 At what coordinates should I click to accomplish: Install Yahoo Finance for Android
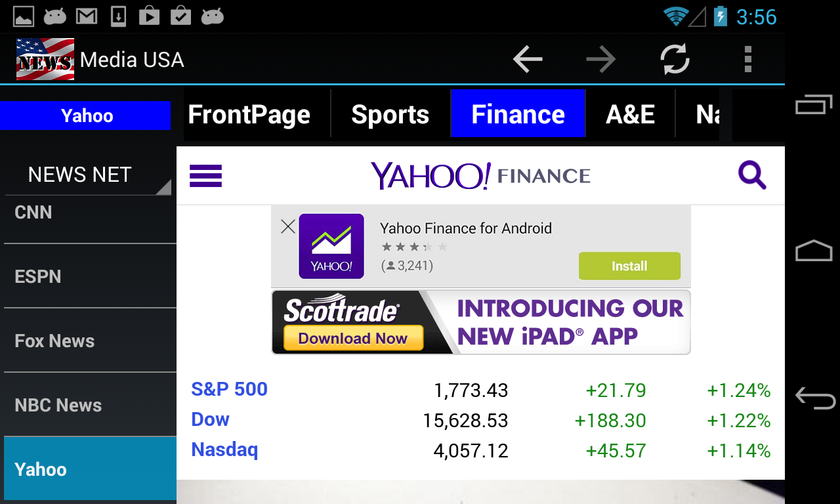629,266
